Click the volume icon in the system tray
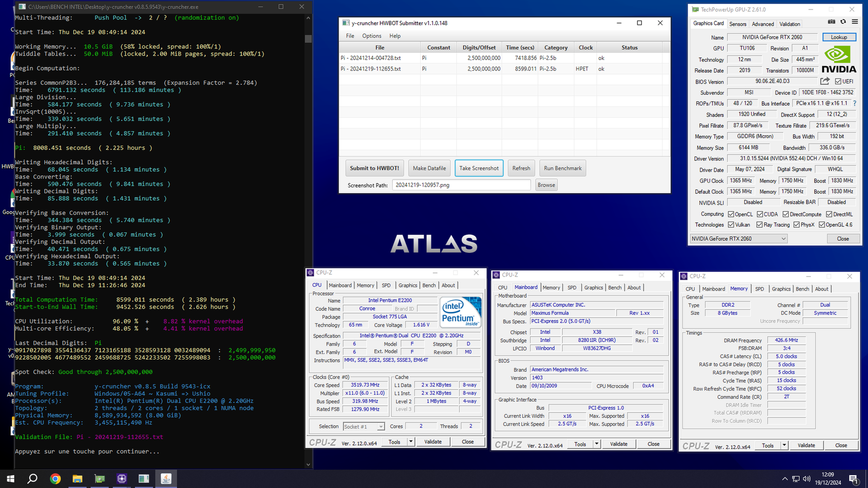 [807, 479]
